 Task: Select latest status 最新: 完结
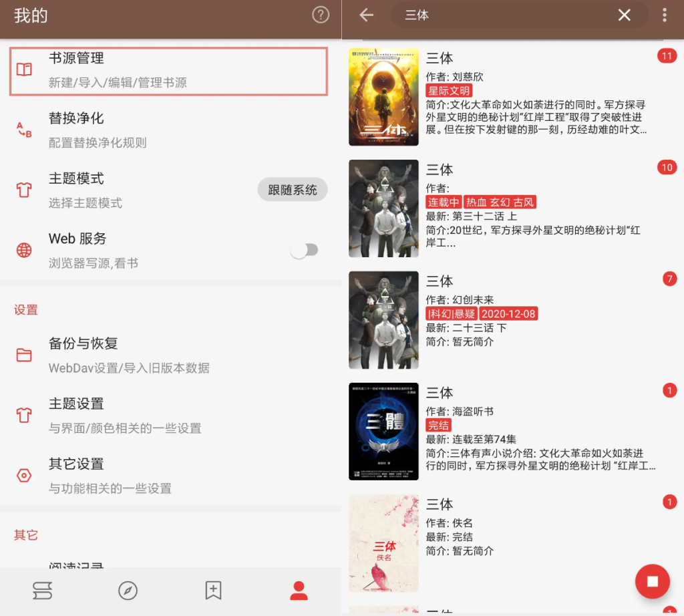pos(450,537)
